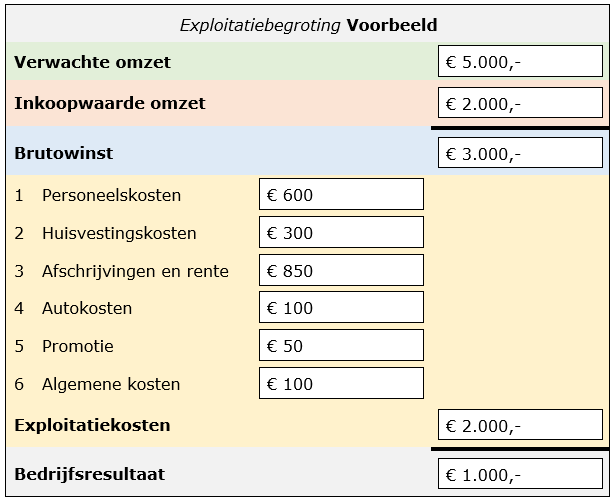Click the Personeelskosten label
Screen dimensions: 614x499
click(x=111, y=195)
